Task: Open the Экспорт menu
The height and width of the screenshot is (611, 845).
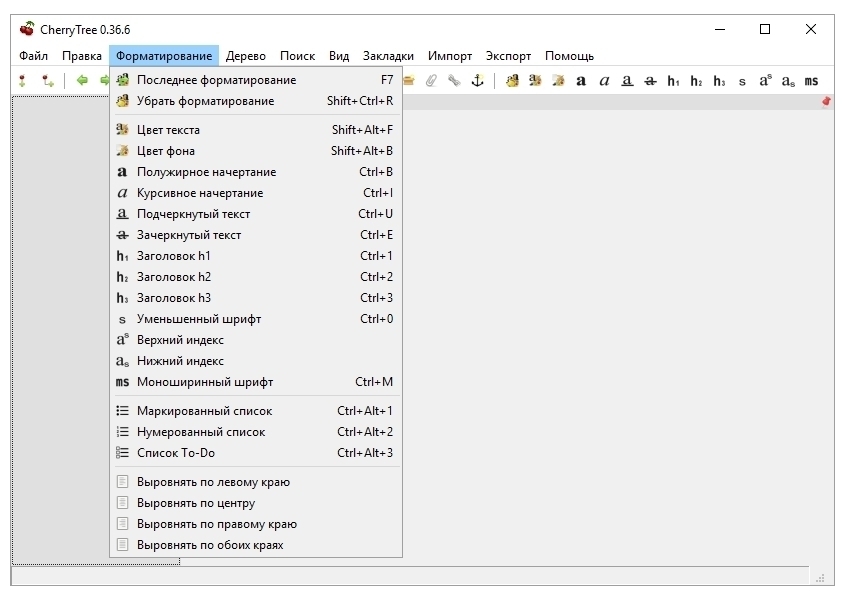Action: click(x=508, y=56)
